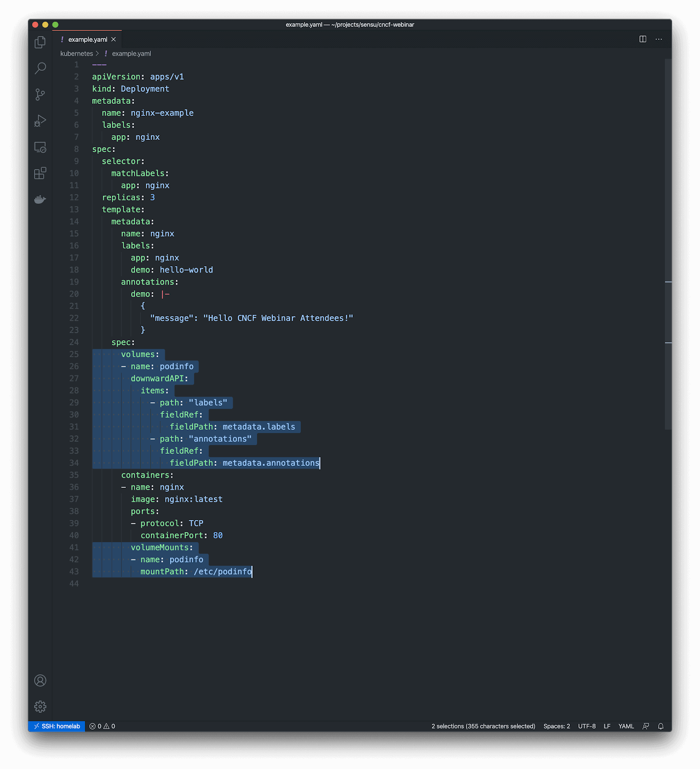Screen dimensions: 700x769
Task: Select the example.yaml editor tab
Action: click(x=87, y=39)
